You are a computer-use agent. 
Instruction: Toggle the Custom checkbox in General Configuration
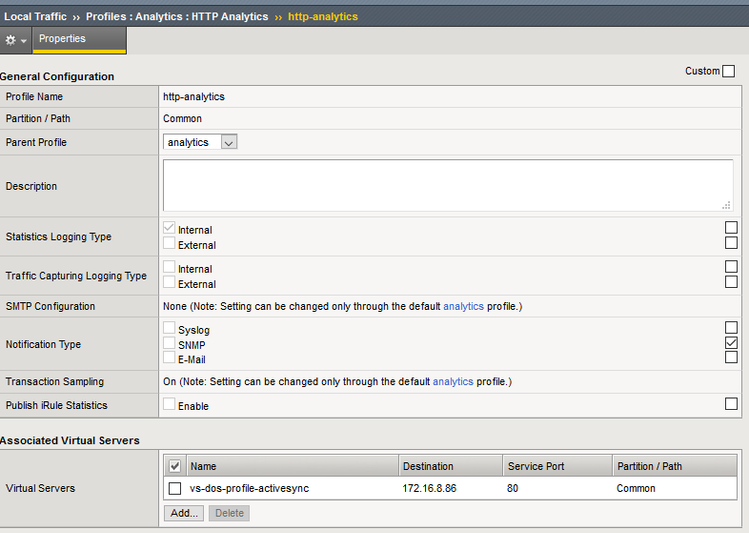coord(728,71)
